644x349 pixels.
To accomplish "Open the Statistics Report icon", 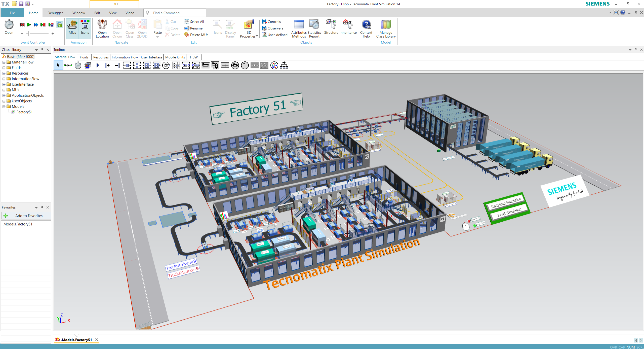I will click(314, 25).
